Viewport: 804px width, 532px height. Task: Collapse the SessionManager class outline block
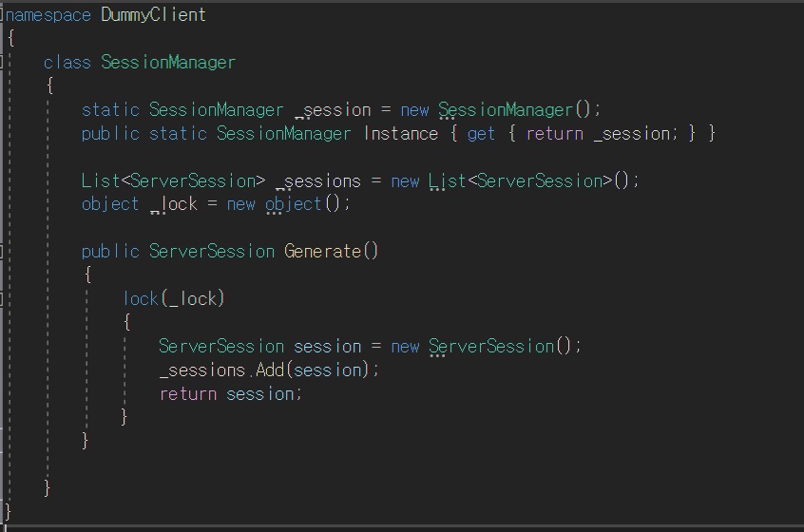2,62
